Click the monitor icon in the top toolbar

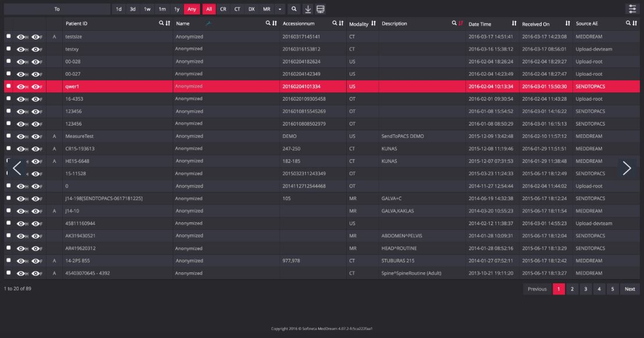(321, 9)
